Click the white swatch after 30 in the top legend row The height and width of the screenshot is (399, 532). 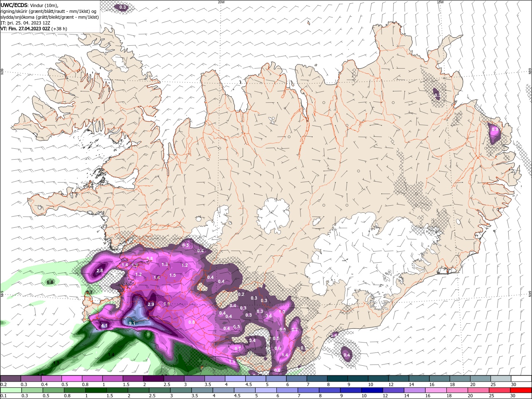click(x=521, y=379)
